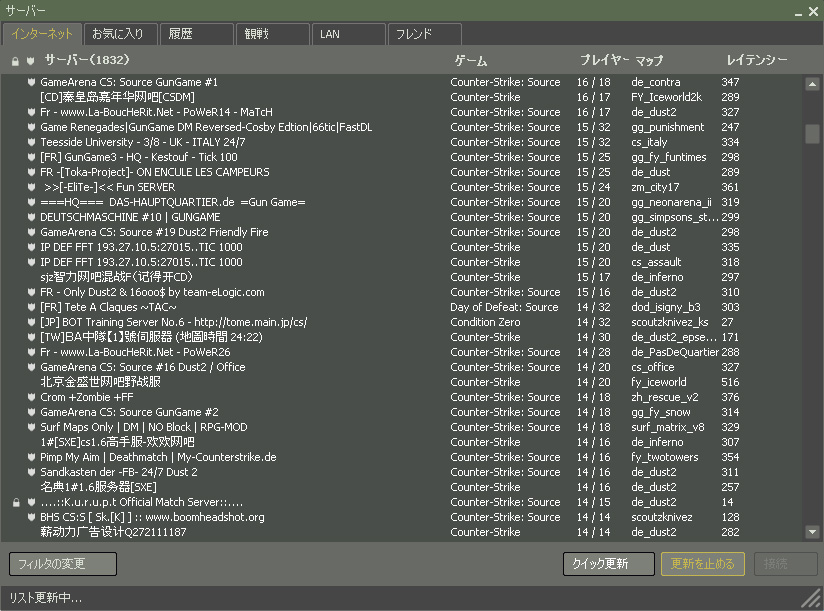The width and height of the screenshot is (824, 611).
Task: Sort by the password lock column icon
Action: (x=15, y=61)
